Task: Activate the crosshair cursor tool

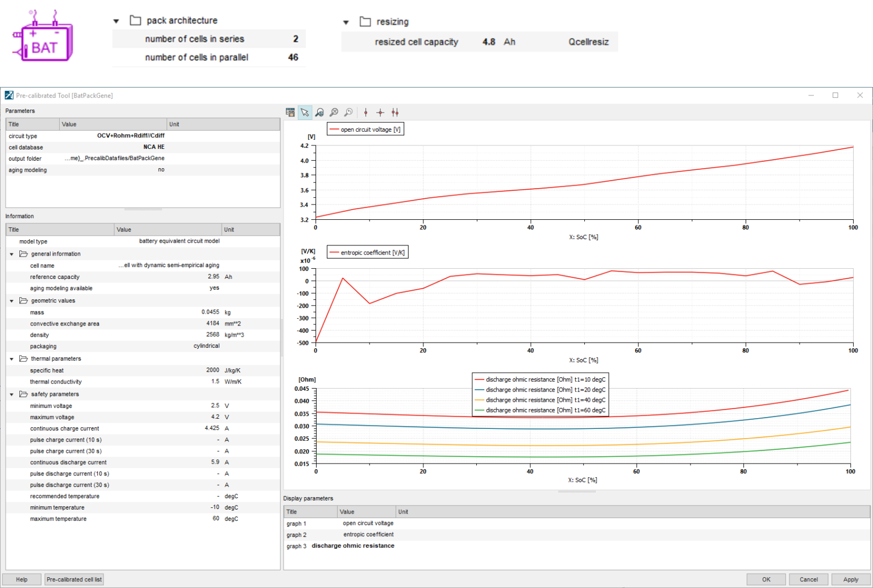Action: coord(380,112)
